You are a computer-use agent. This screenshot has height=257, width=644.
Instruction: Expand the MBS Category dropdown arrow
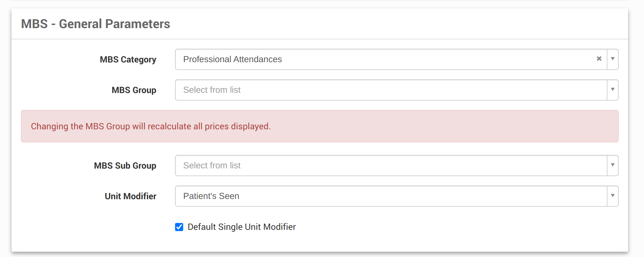[613, 59]
